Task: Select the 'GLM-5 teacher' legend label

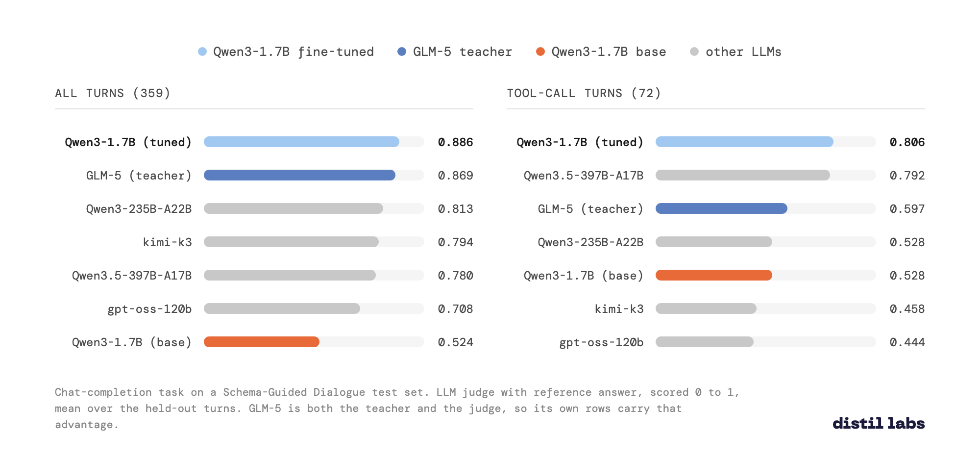Action: (x=463, y=52)
